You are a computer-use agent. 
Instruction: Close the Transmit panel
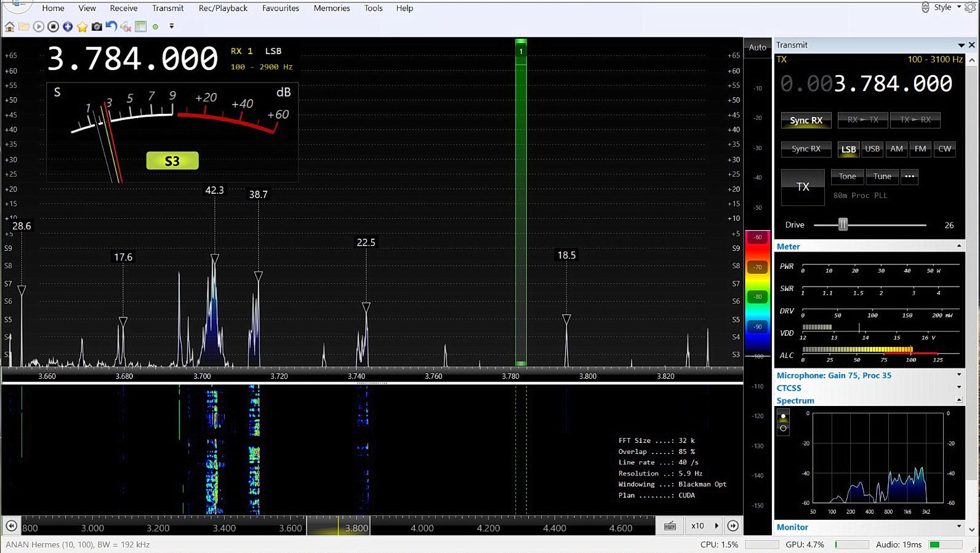tap(972, 45)
